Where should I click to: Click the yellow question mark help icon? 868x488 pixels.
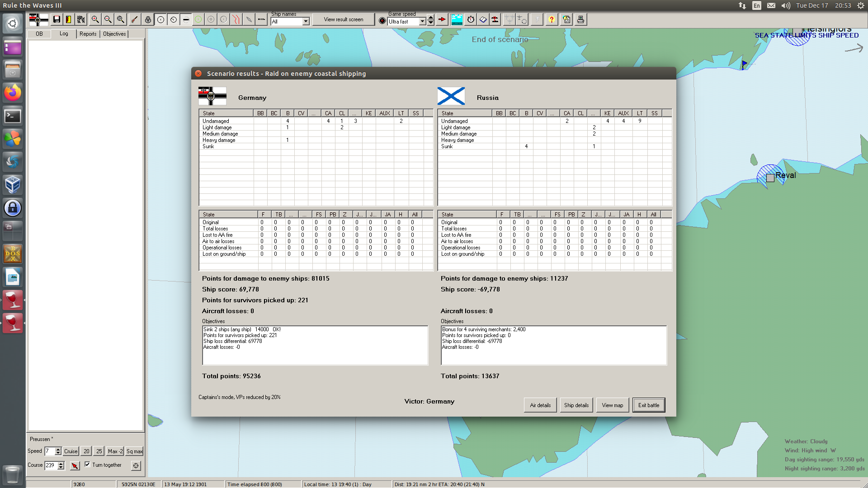click(552, 19)
